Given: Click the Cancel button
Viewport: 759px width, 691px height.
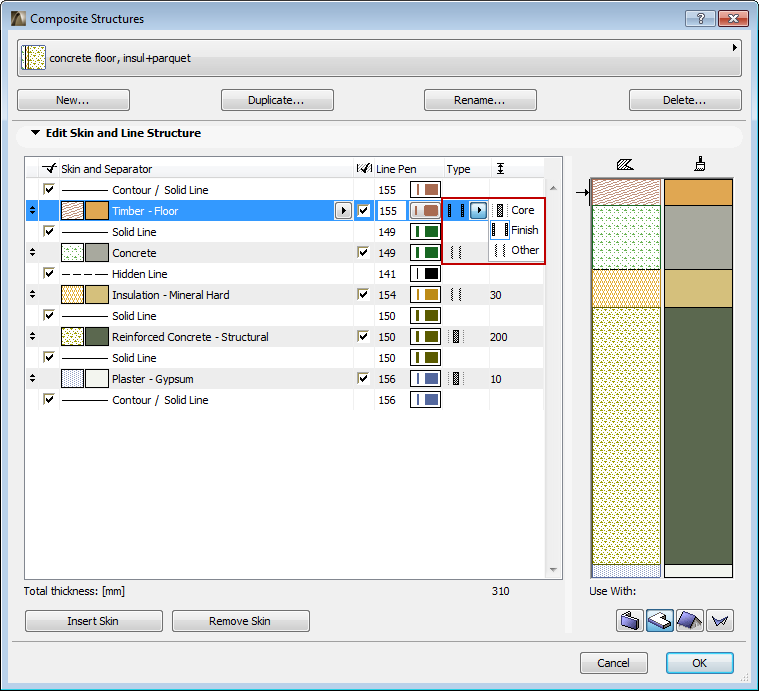Looking at the screenshot, I should (x=613, y=663).
